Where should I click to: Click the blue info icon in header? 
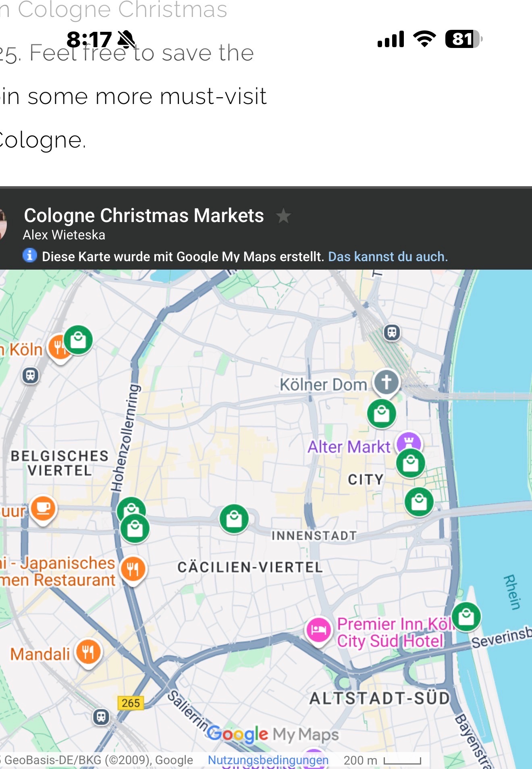[30, 256]
